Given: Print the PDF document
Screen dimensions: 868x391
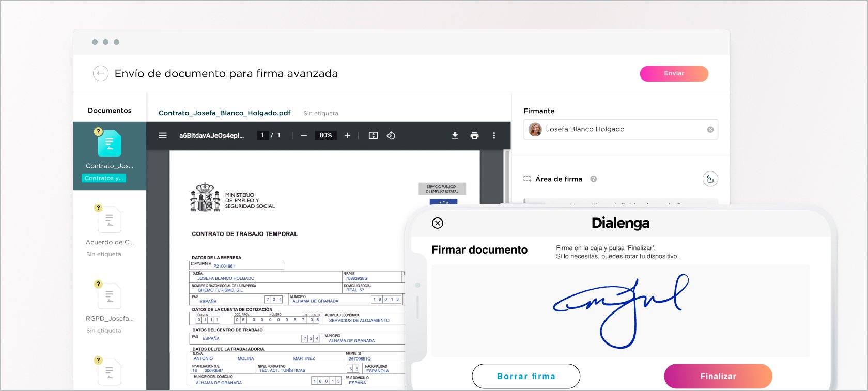Looking at the screenshot, I should point(474,135).
